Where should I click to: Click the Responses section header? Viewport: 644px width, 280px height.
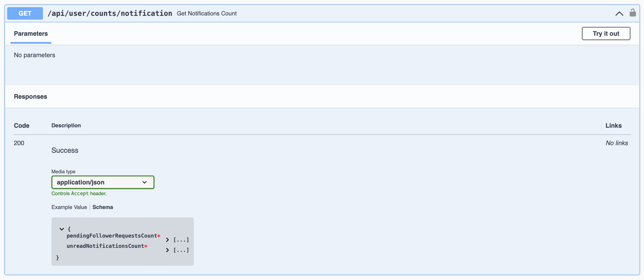30,97
